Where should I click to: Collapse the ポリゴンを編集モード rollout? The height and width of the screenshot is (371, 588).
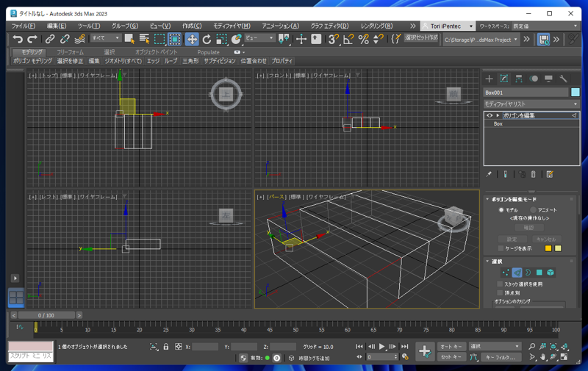coord(487,199)
